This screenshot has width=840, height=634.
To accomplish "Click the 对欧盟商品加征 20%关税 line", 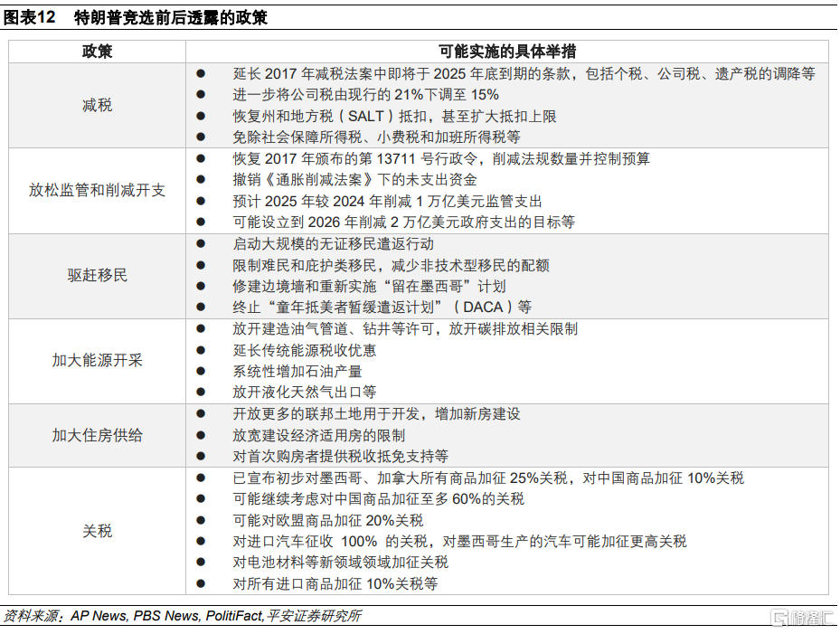I will (327, 520).
